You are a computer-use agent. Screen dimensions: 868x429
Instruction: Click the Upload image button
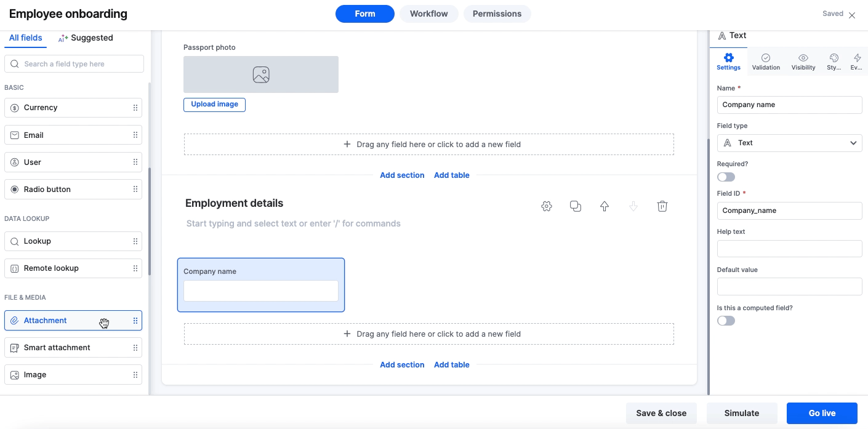tap(214, 105)
